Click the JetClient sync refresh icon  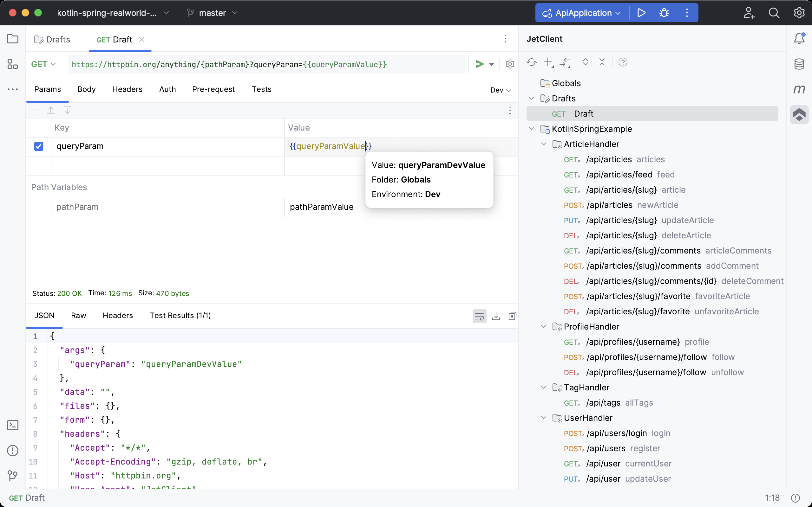click(x=532, y=62)
